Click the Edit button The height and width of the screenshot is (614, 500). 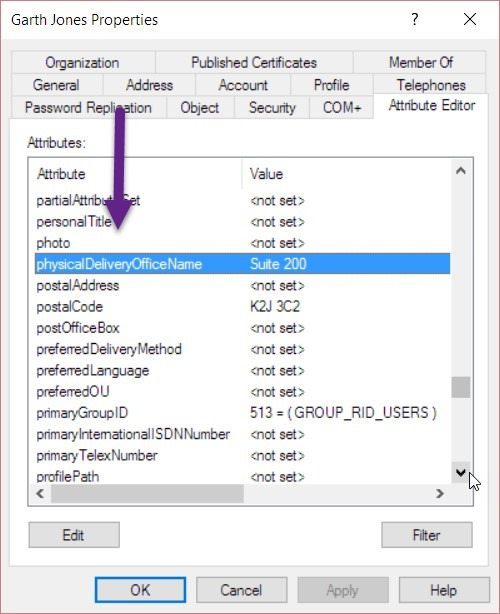pyautogui.click(x=74, y=535)
